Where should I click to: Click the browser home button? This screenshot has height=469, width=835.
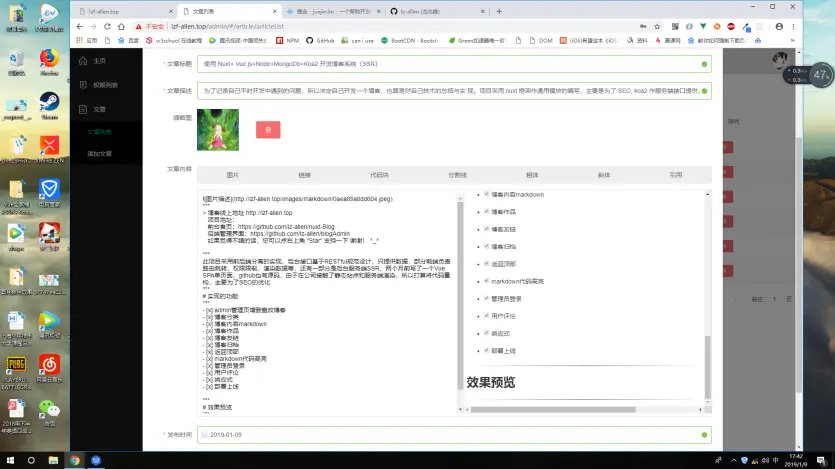click(121, 26)
